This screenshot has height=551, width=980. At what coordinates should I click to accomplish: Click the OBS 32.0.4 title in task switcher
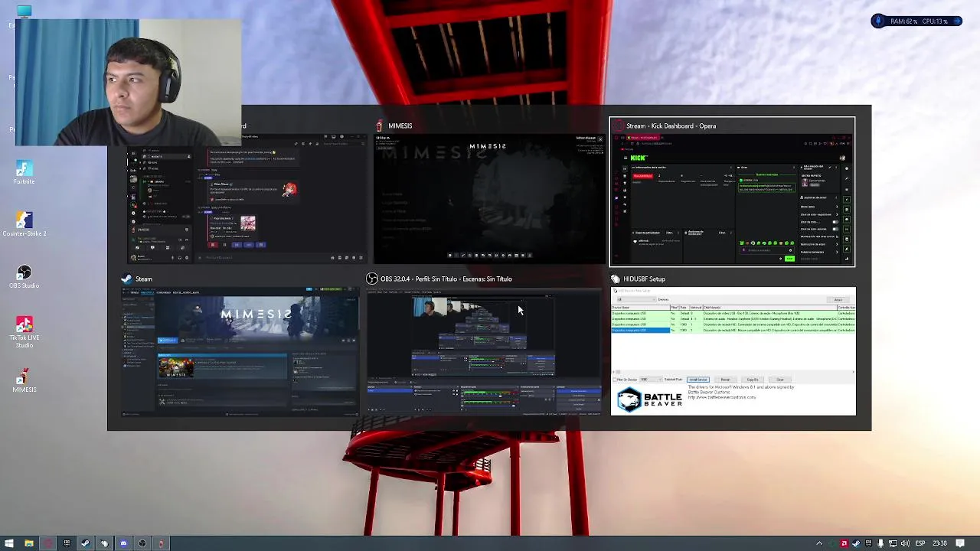pos(446,279)
